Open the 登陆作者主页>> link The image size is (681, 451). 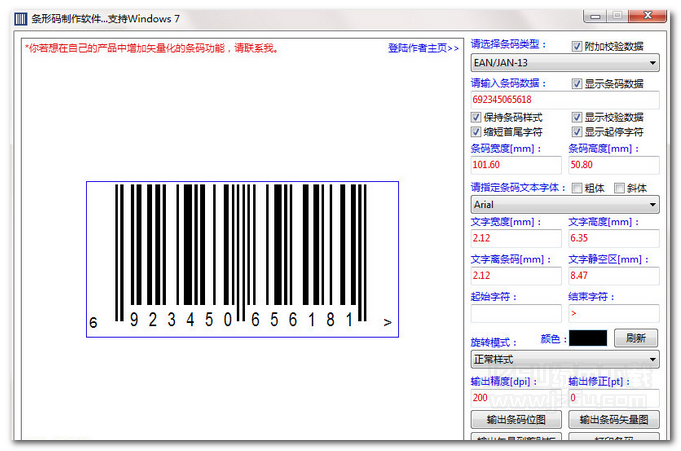pyautogui.click(x=423, y=48)
